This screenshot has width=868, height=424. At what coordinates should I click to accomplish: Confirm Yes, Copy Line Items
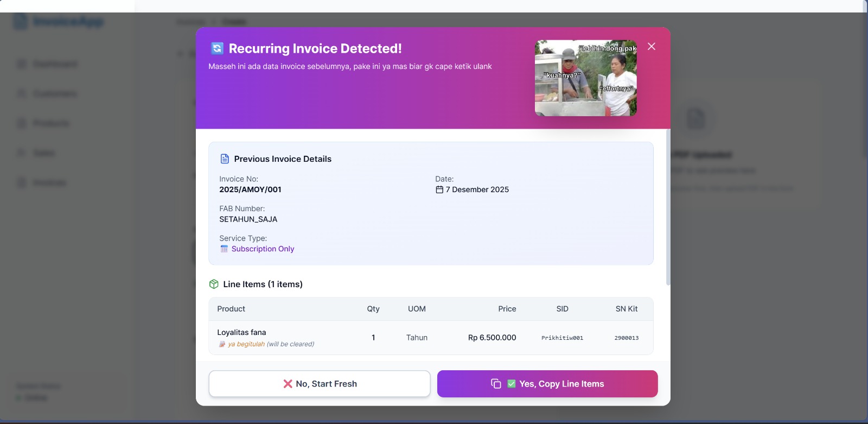point(547,384)
